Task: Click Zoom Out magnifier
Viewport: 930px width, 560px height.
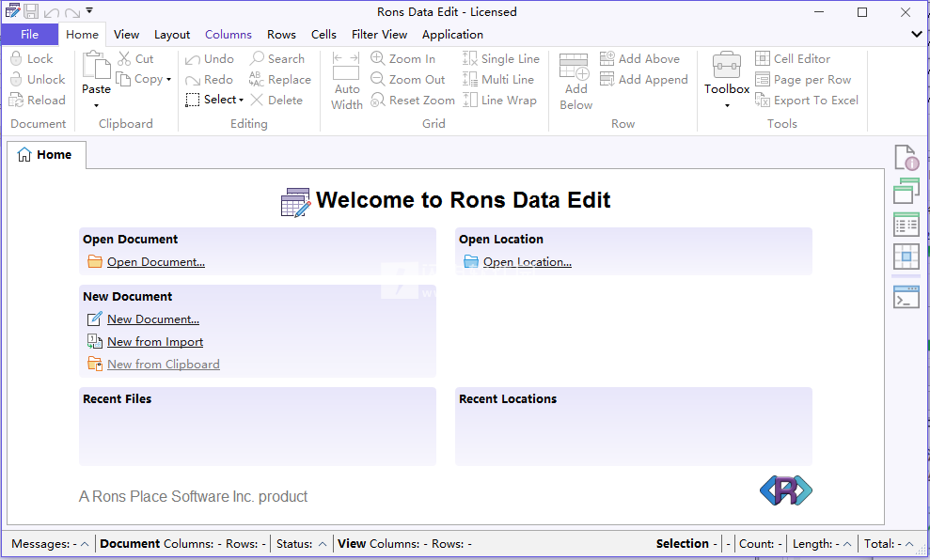Action: [x=378, y=79]
